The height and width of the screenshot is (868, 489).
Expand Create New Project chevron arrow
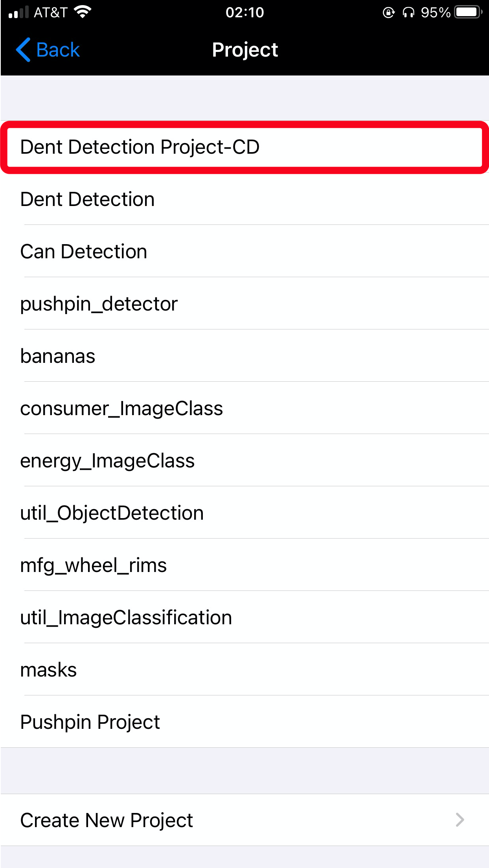460,820
